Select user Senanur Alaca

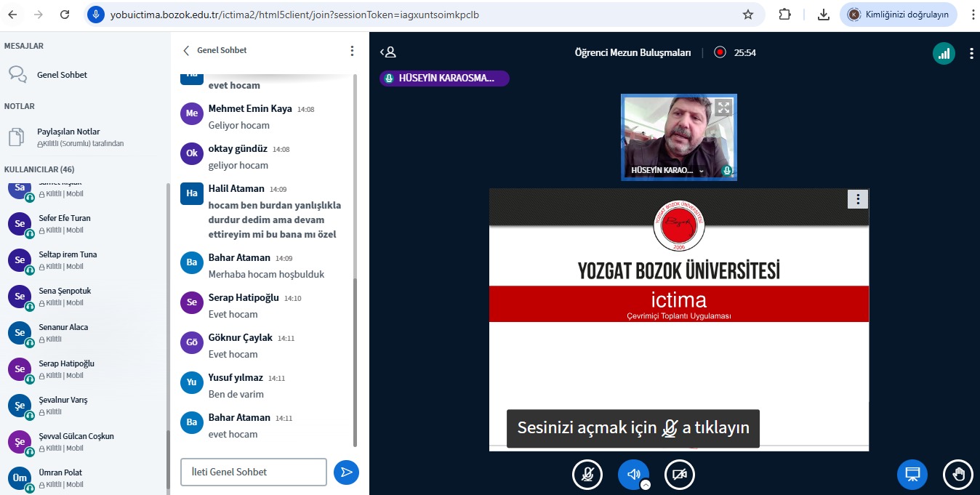click(x=84, y=332)
